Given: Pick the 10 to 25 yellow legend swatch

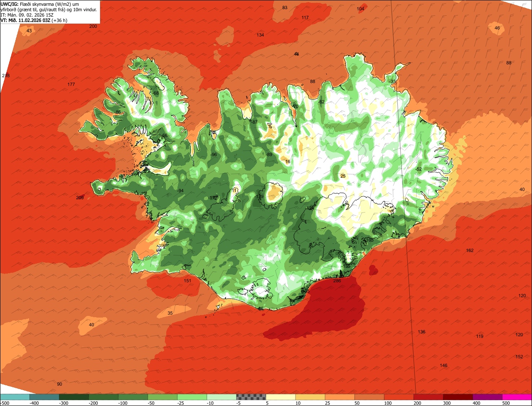Looking at the screenshot, I should point(310,397).
